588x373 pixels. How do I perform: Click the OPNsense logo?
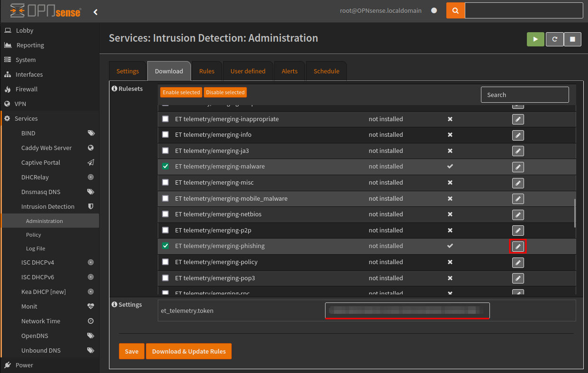tap(45, 10)
